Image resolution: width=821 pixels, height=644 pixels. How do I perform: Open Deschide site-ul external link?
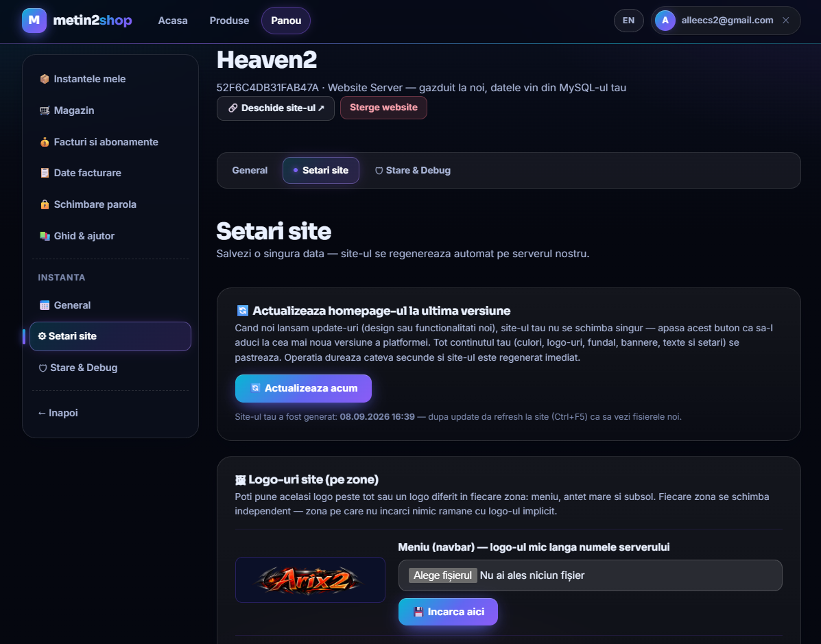tap(276, 108)
